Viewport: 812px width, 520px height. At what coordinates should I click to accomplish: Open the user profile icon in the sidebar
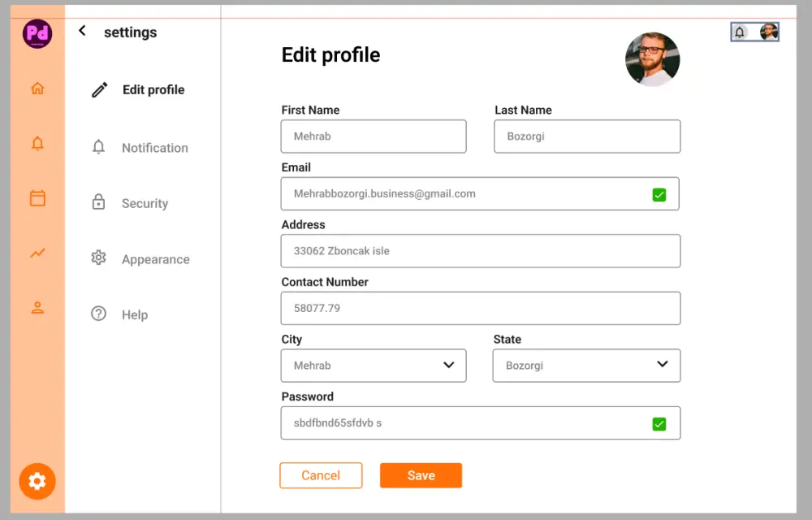coord(37,308)
